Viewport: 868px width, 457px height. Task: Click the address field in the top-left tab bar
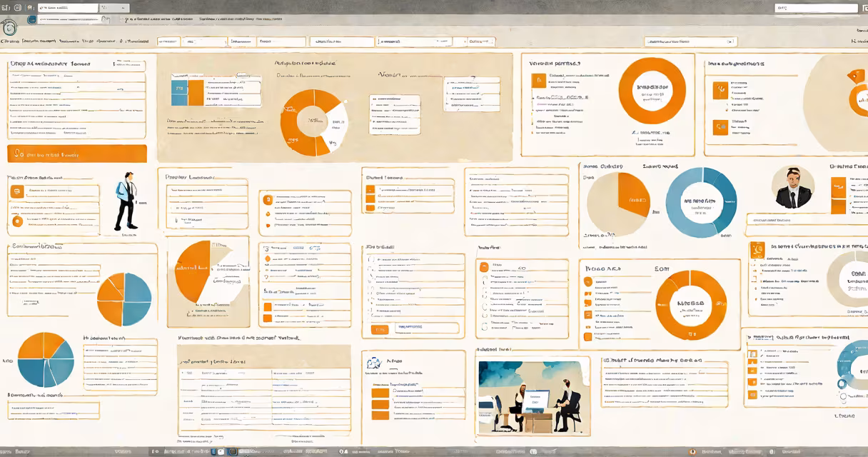(69, 8)
